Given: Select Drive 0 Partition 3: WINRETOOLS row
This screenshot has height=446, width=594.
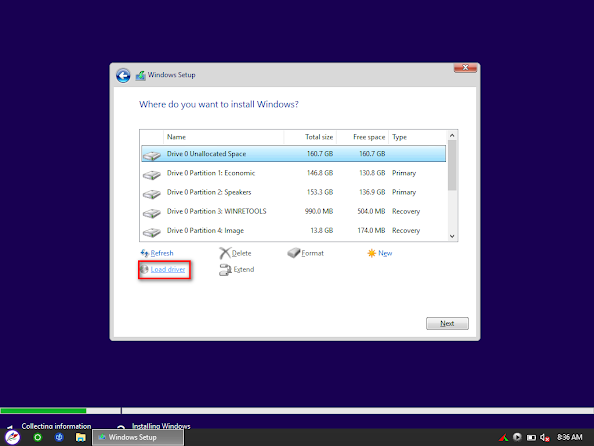Looking at the screenshot, I should click(x=294, y=211).
